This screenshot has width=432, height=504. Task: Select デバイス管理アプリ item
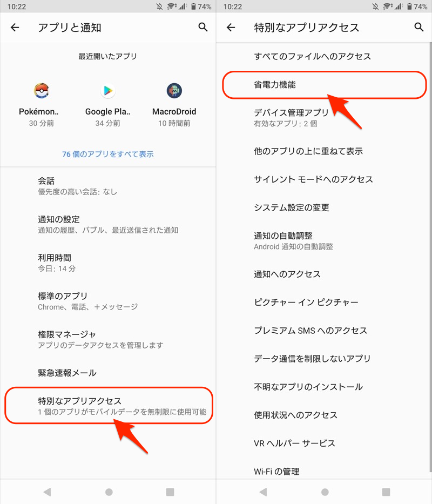tap(324, 118)
